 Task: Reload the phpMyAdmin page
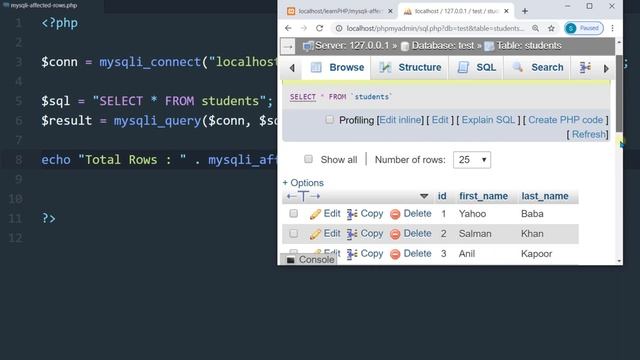coord(320,28)
